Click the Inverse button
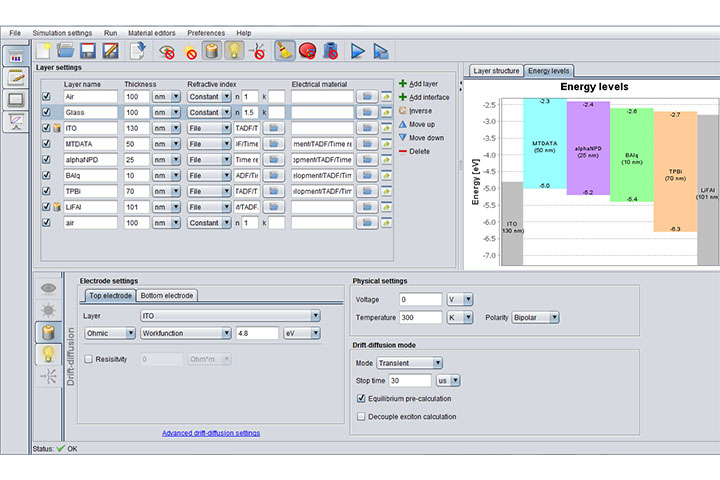The image size is (720, 480). (416, 111)
